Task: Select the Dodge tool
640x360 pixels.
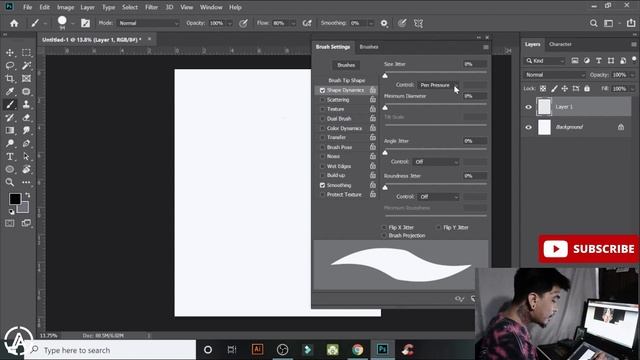Action: [10, 143]
